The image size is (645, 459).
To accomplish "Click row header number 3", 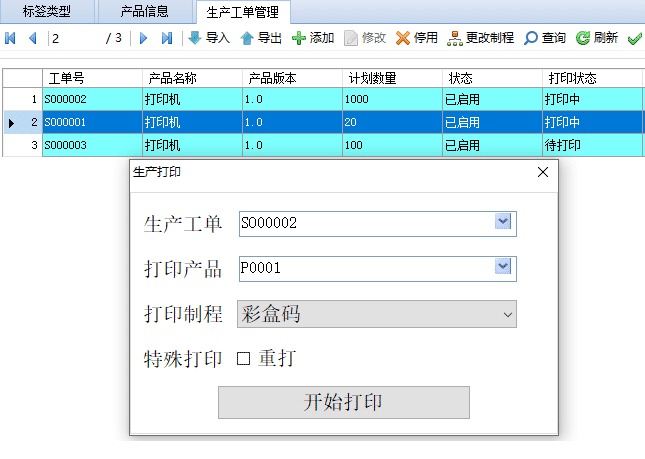I will (23, 145).
